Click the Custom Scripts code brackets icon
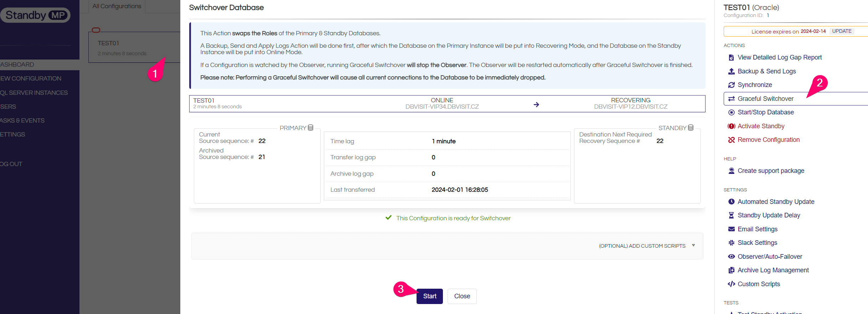The height and width of the screenshot is (314, 868). pyautogui.click(x=731, y=284)
